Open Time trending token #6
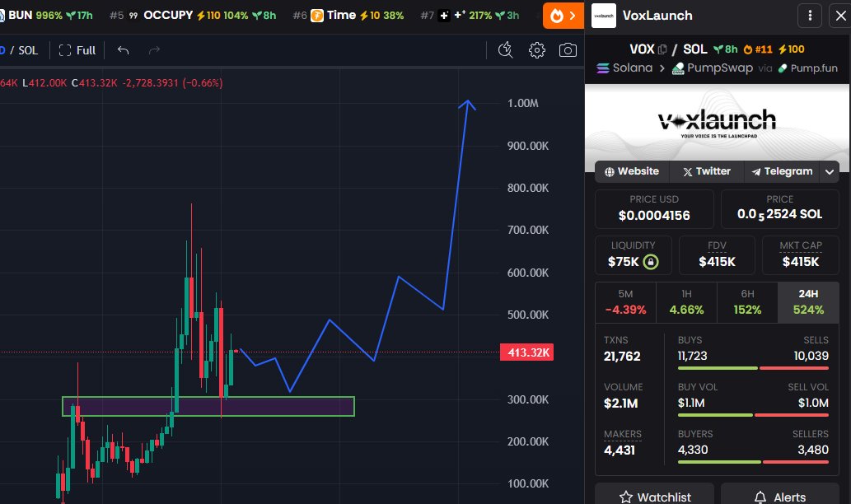This screenshot has height=504, width=851. point(348,15)
